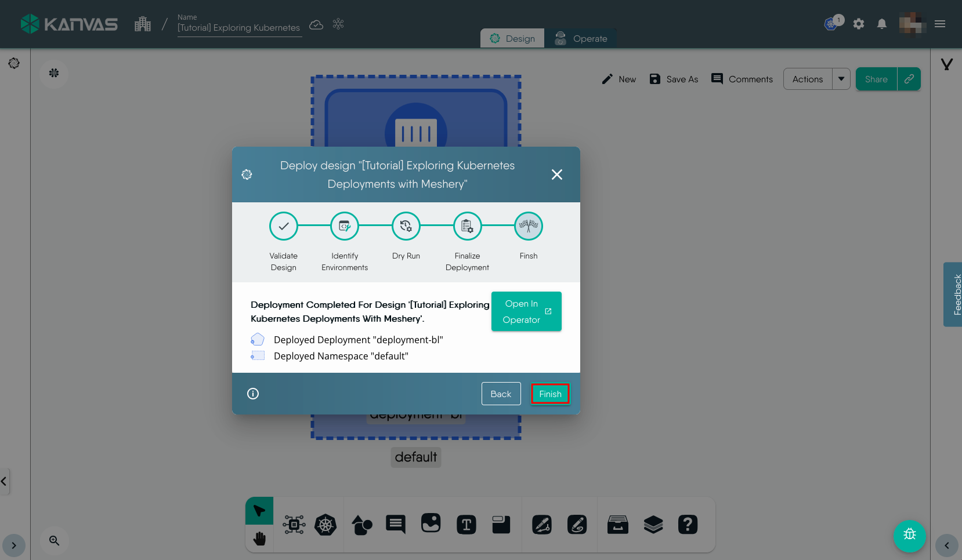
Task: Click the Finish button in deploy dialog
Action: [x=549, y=394]
